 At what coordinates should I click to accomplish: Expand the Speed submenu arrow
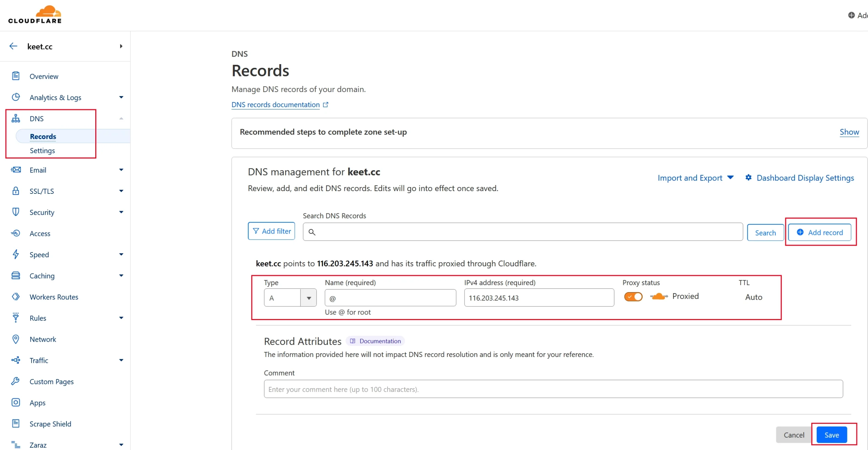(121, 254)
